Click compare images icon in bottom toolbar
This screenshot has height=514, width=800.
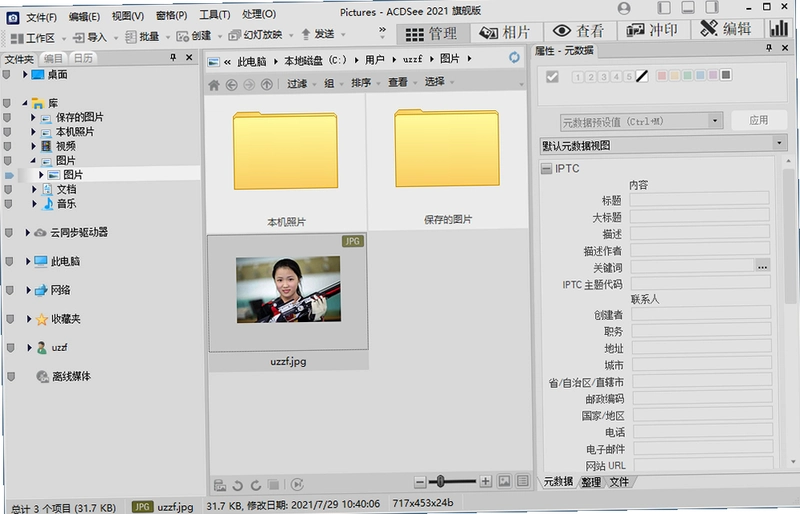coord(220,484)
